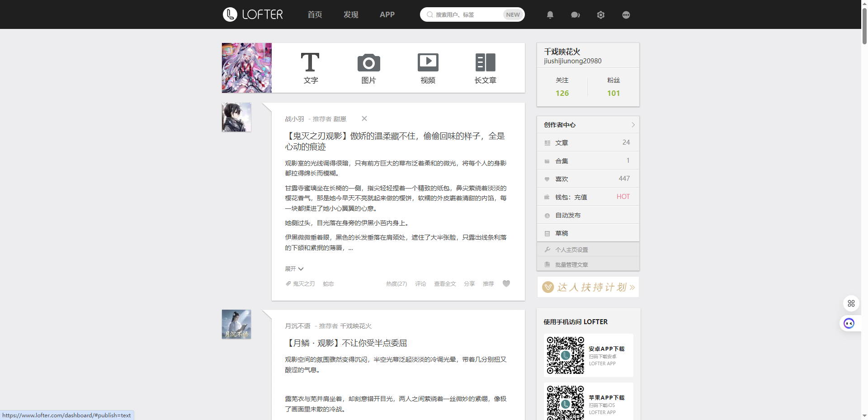Click the text post (文字) icon

310,68
